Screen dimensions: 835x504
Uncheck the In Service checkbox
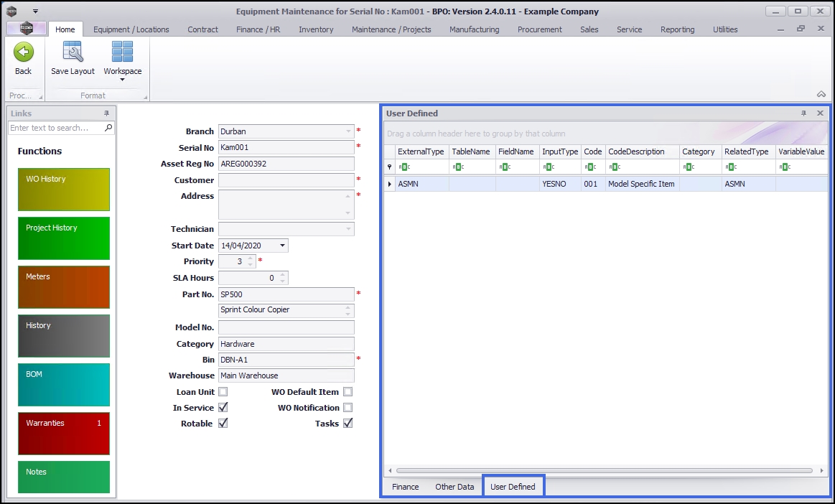click(x=223, y=408)
